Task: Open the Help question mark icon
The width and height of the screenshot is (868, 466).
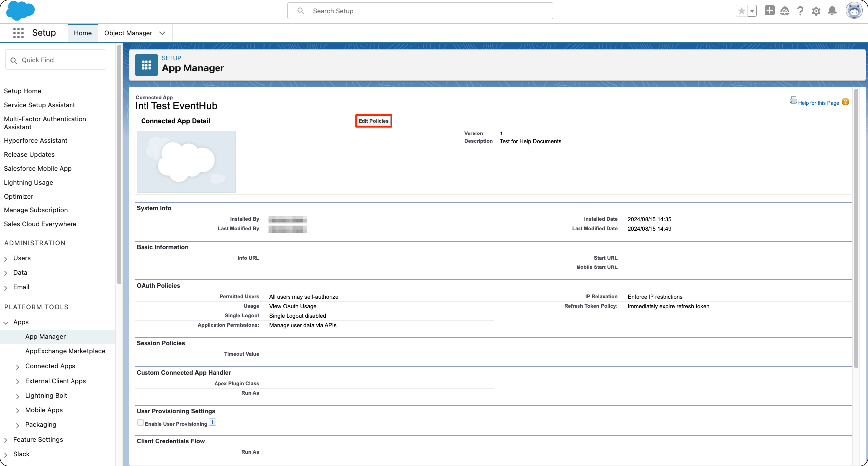Action: click(x=800, y=11)
